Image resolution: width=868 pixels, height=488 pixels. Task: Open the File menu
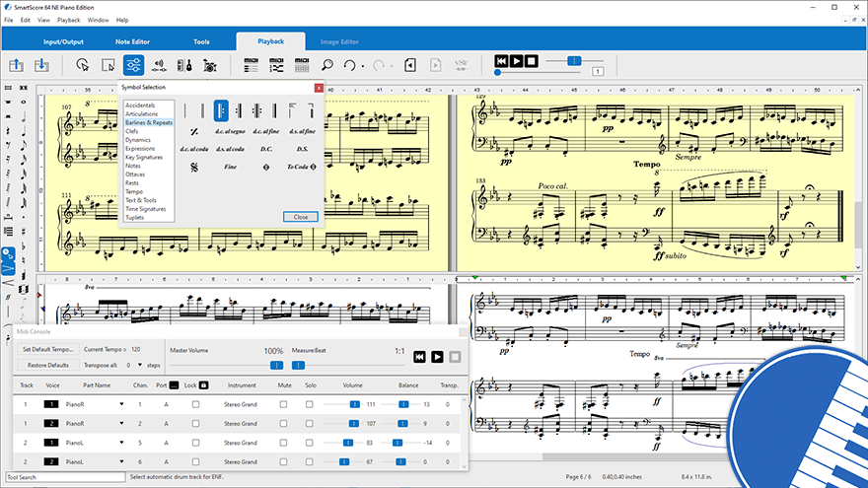click(x=8, y=20)
